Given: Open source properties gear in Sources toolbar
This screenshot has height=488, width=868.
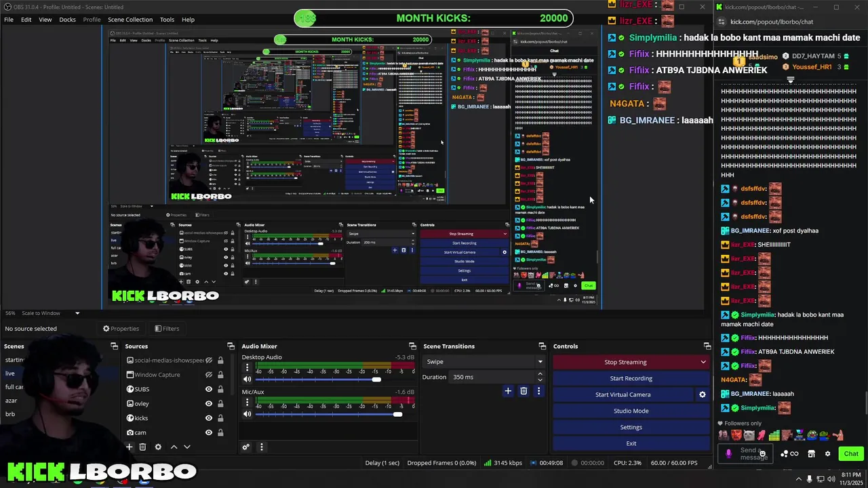Looking at the screenshot, I should [158, 447].
